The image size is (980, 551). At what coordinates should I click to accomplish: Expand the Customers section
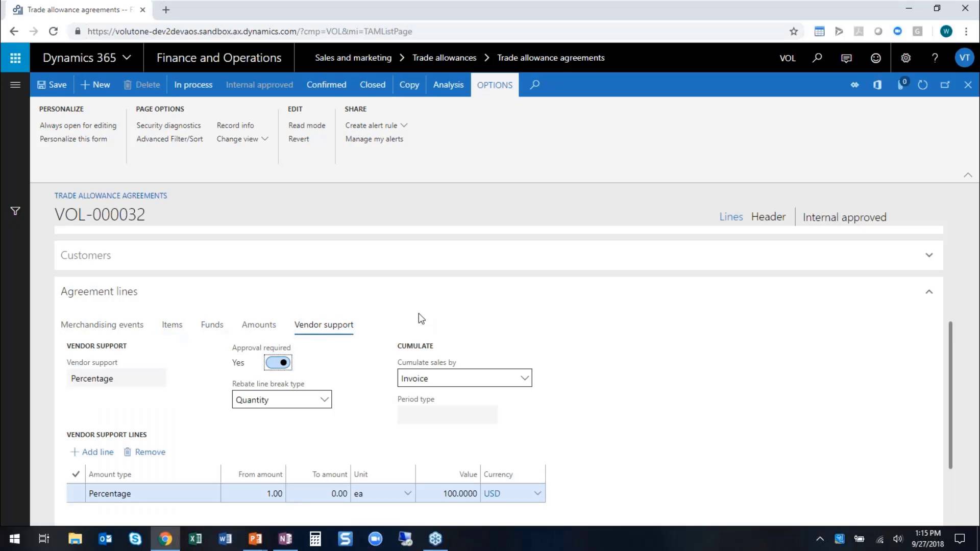(928, 255)
